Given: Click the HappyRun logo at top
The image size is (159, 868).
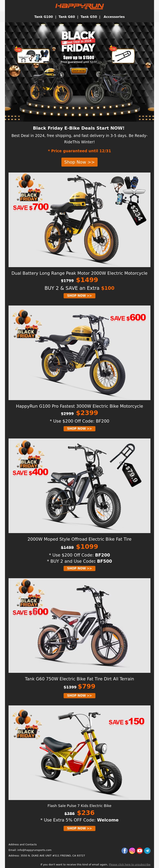Looking at the screenshot, I should 79,6.
